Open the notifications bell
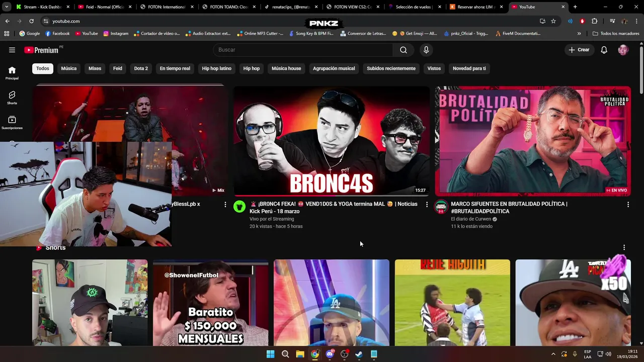 pyautogui.click(x=604, y=50)
